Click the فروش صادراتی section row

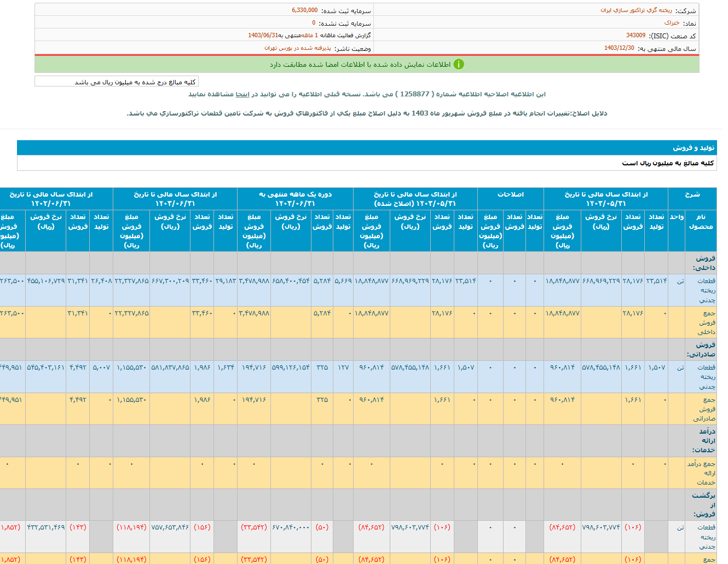[x=705, y=349]
